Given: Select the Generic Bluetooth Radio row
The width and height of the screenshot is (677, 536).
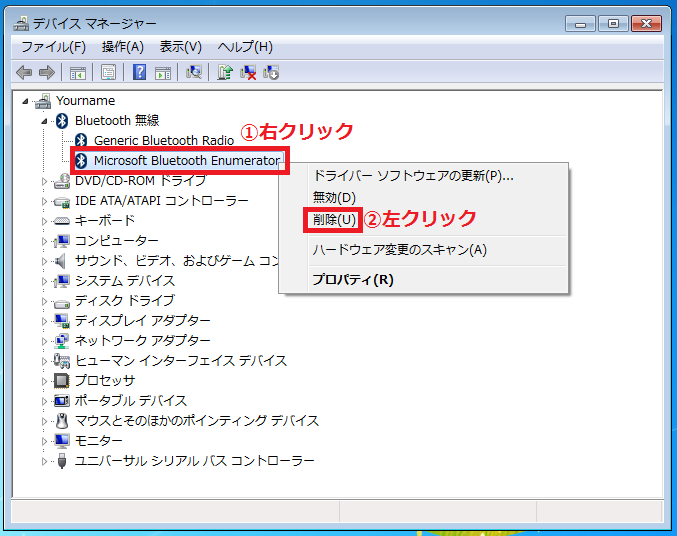Looking at the screenshot, I should tap(164, 140).
